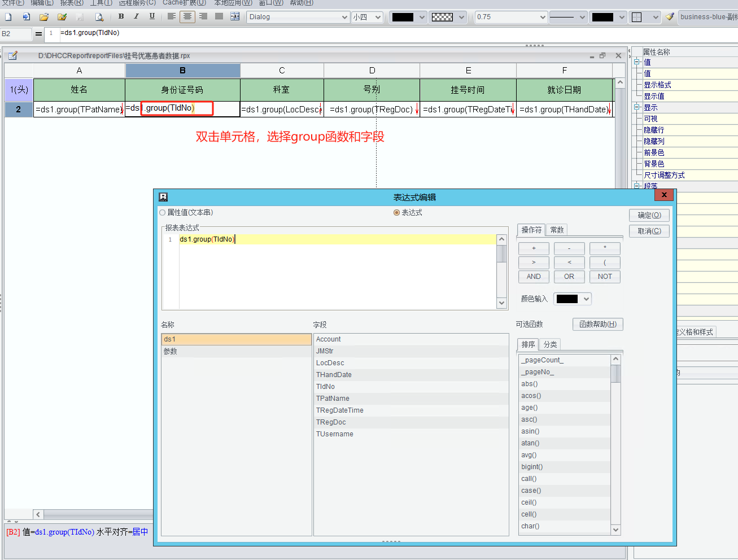Collapse the 显示 property tree node
Viewport: 738px width, 560px height.
tap(637, 107)
